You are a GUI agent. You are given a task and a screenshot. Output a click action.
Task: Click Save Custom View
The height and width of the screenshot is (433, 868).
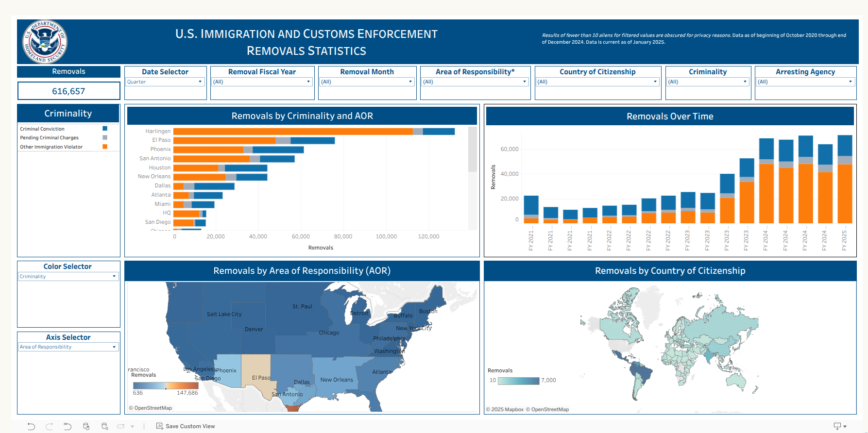(x=186, y=426)
